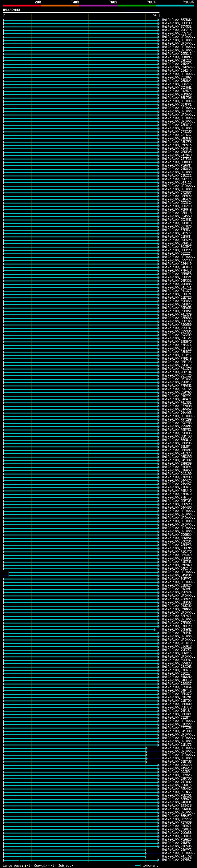
Task: Click the red 20% identity legend bar
Action: (22, 6)
